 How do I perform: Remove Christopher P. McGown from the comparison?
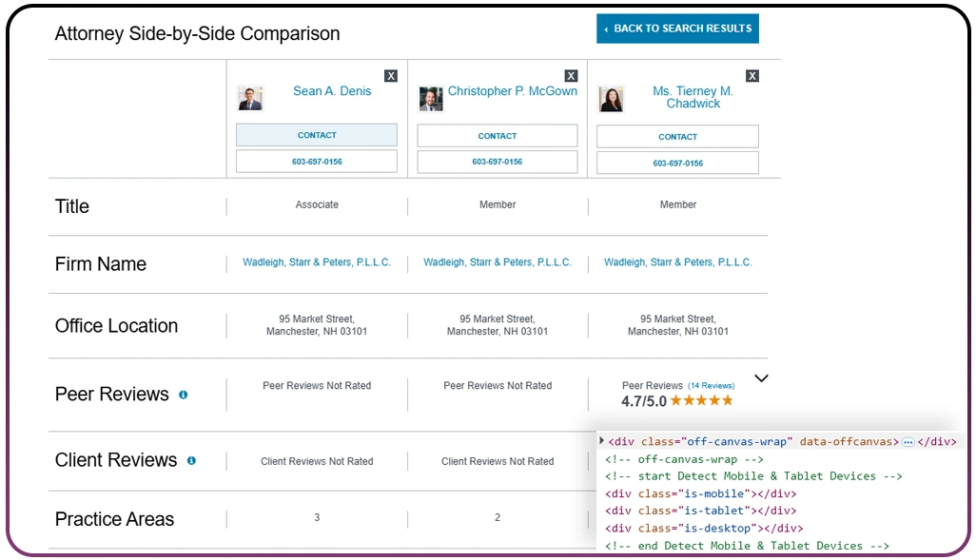571,75
